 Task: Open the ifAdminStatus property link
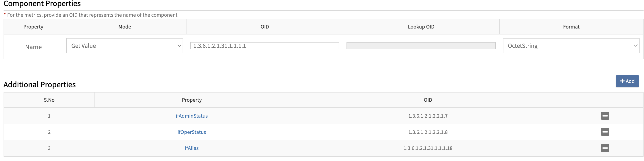(x=191, y=116)
